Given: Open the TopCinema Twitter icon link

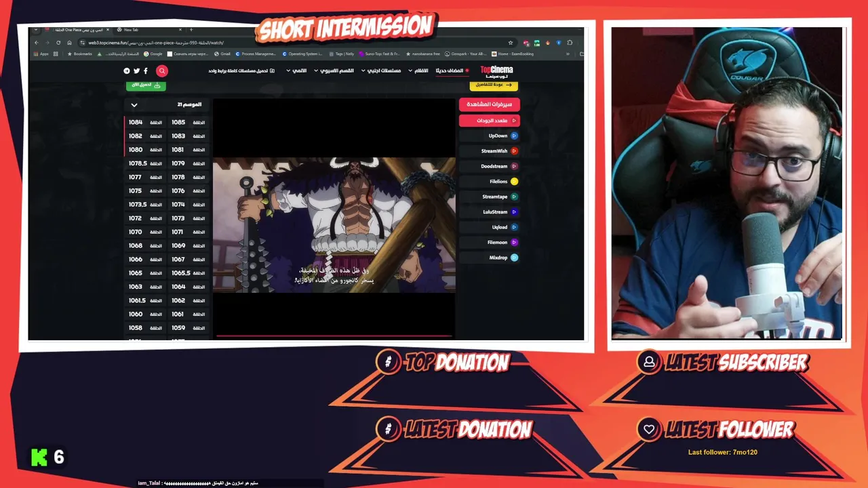Looking at the screenshot, I should tap(136, 70).
